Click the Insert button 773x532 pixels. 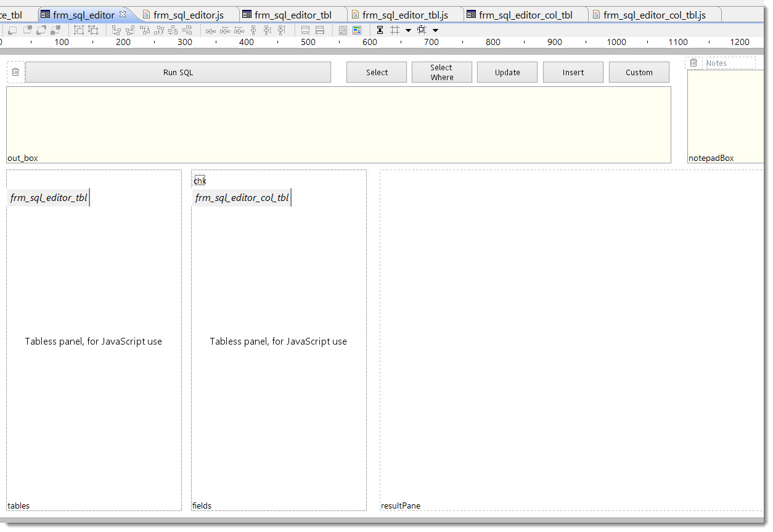coord(573,72)
